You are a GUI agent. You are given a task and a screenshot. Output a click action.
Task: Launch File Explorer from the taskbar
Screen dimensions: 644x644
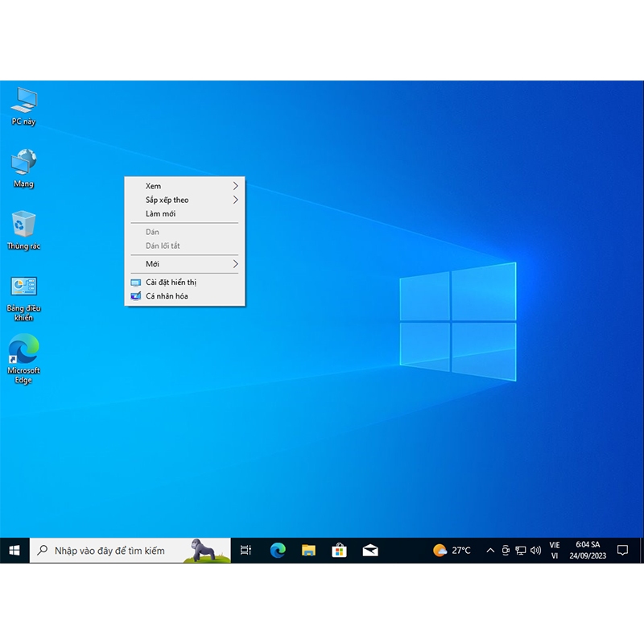[x=309, y=550]
